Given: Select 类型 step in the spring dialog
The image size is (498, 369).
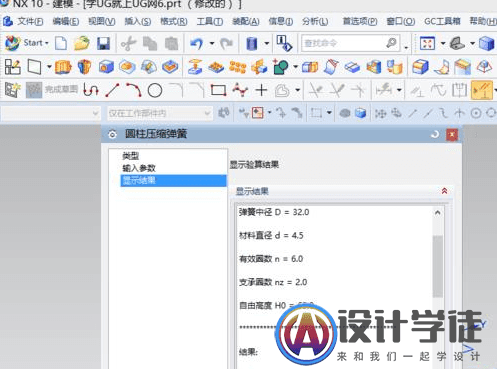Looking at the screenshot, I should [x=131, y=156].
